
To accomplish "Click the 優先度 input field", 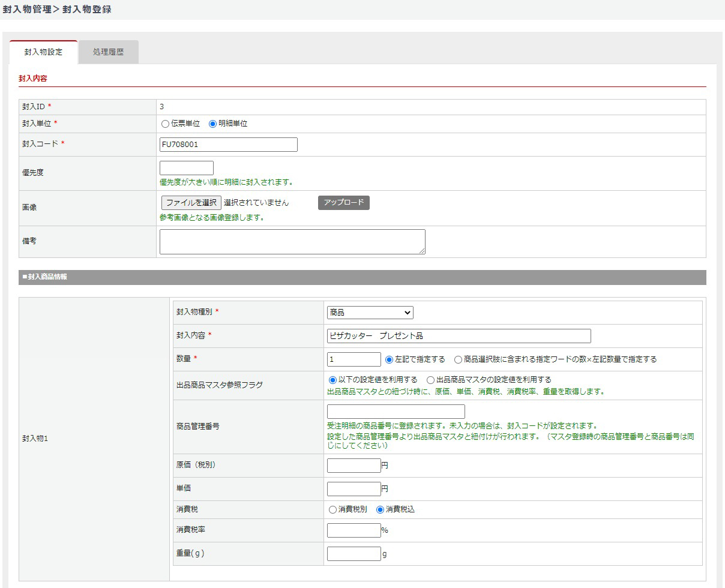I will click(186, 168).
